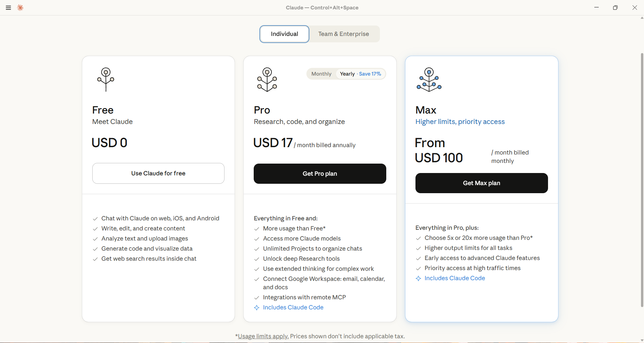Click the 'Meet Claude' subtitle
This screenshot has height=343, width=644.
(x=112, y=122)
